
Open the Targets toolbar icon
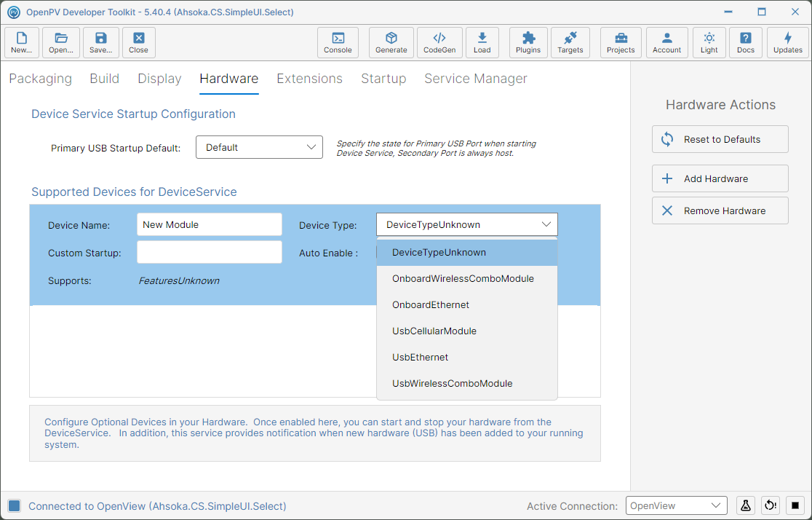[x=570, y=42]
